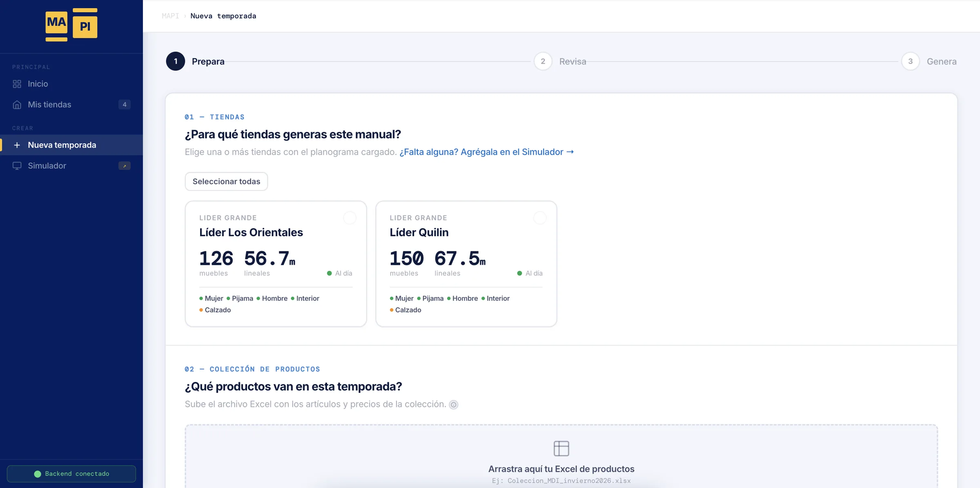The height and width of the screenshot is (488, 980).
Task: Click the 01 — TIENDAS section label
Action: (x=214, y=117)
